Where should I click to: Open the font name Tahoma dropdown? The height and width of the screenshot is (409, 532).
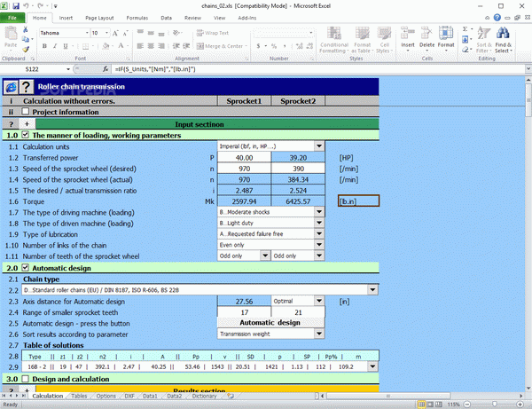coord(87,33)
